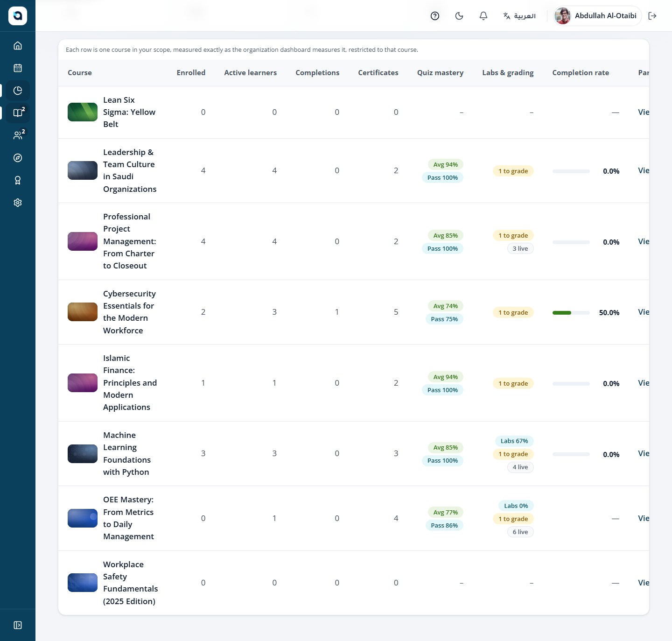Open the settings gear icon in sidebar

pos(18,203)
